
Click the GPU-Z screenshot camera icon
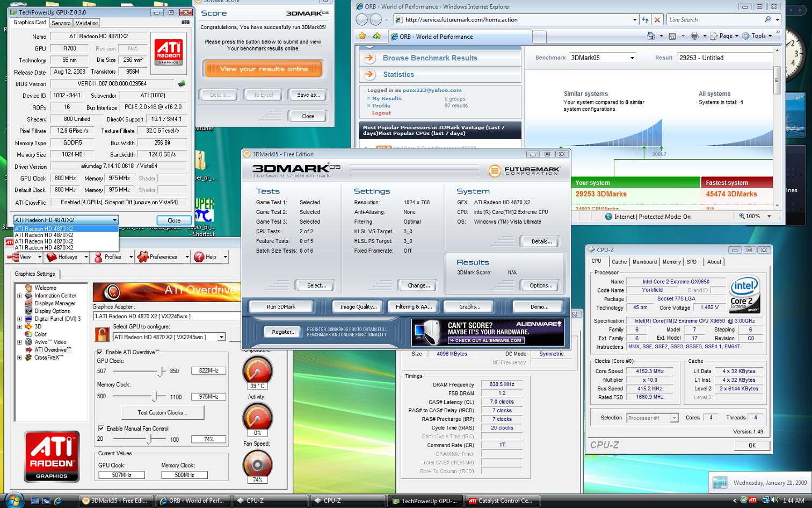(x=186, y=23)
